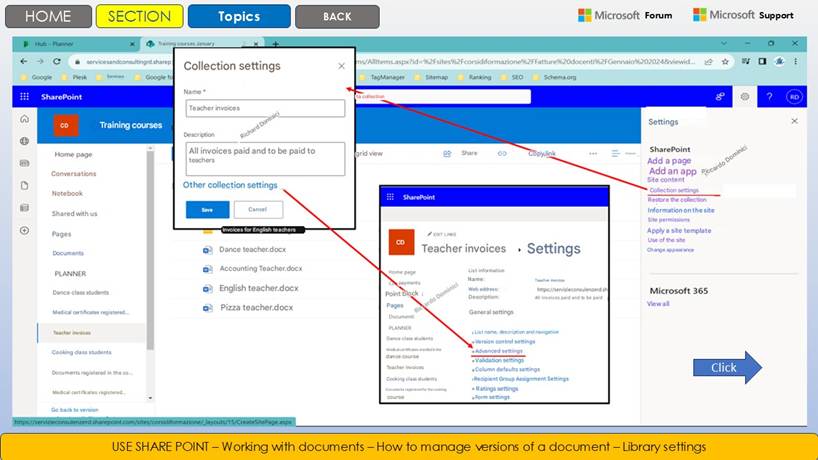Open the Ranking bookmark folder

click(x=475, y=77)
